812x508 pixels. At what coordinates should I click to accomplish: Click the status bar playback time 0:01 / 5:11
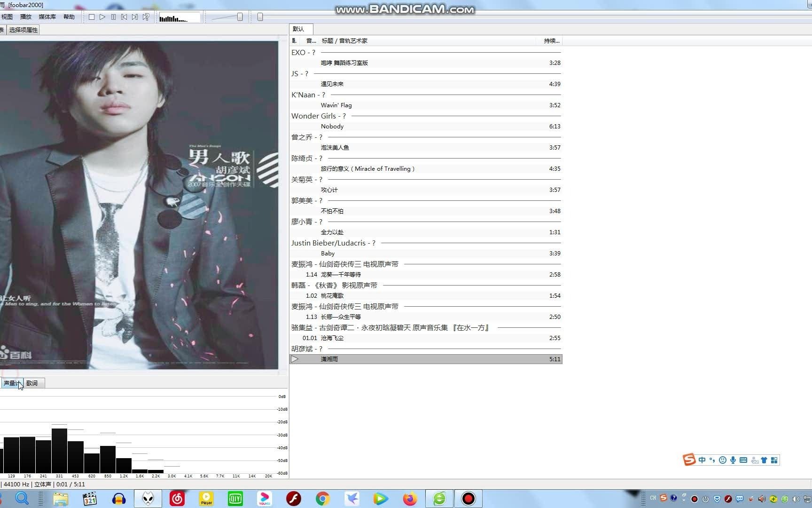(71, 484)
